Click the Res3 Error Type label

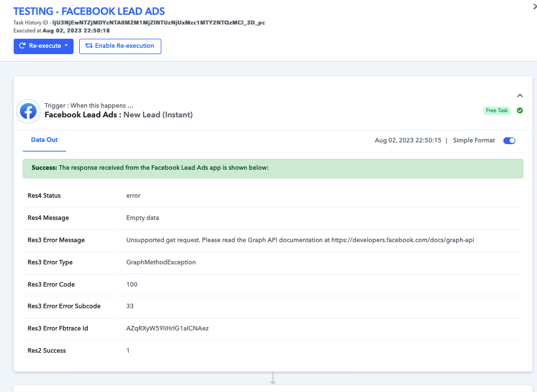tap(50, 262)
